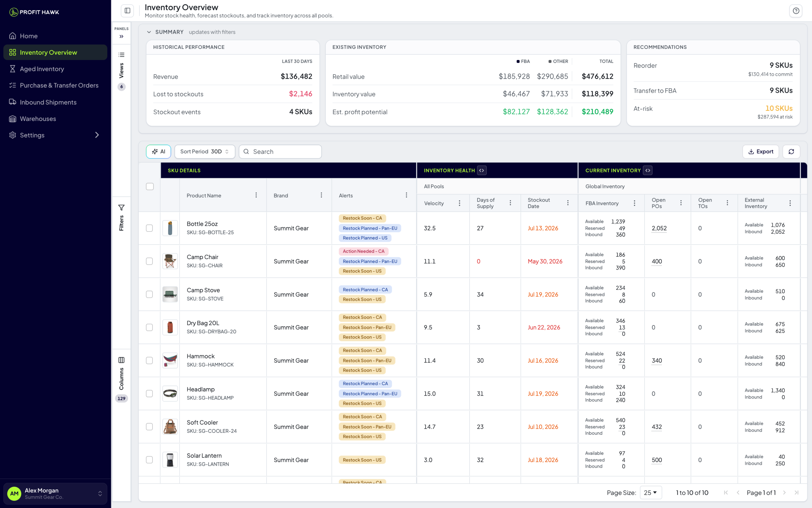Image resolution: width=812 pixels, height=508 pixels.
Task: Open the help question mark icon
Action: (796, 11)
